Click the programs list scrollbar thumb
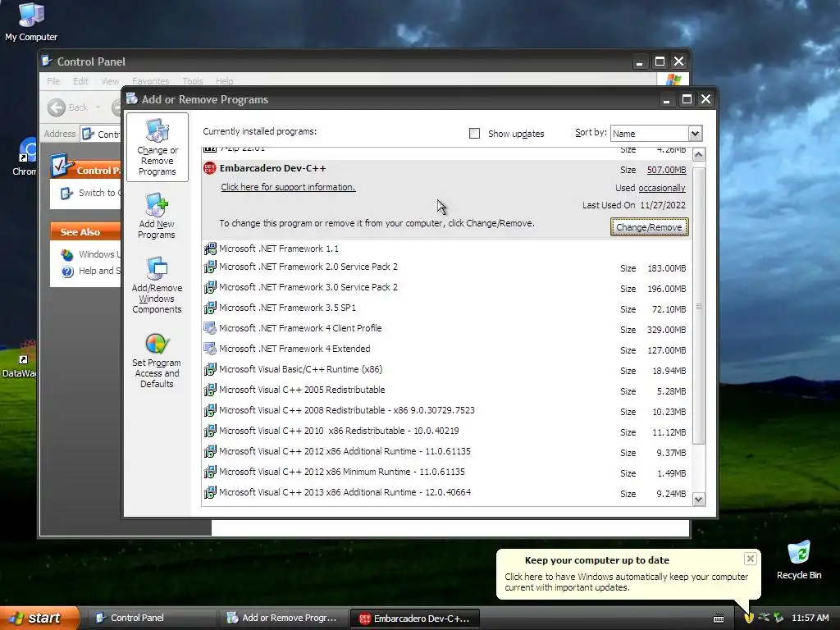The width and height of the screenshot is (840, 630). [x=699, y=306]
